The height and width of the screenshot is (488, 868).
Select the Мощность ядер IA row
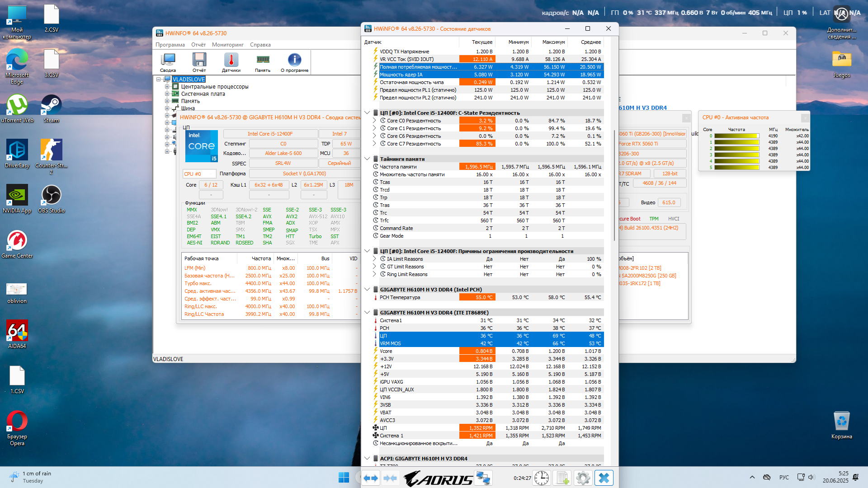click(x=487, y=75)
